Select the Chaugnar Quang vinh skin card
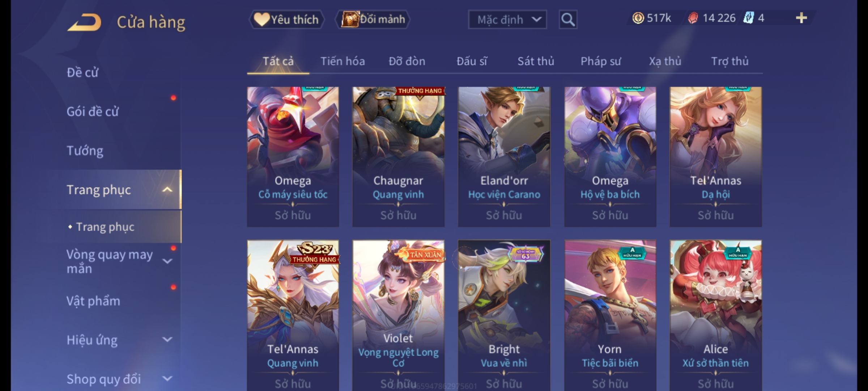Screen dimensions: 868x391 398,157
